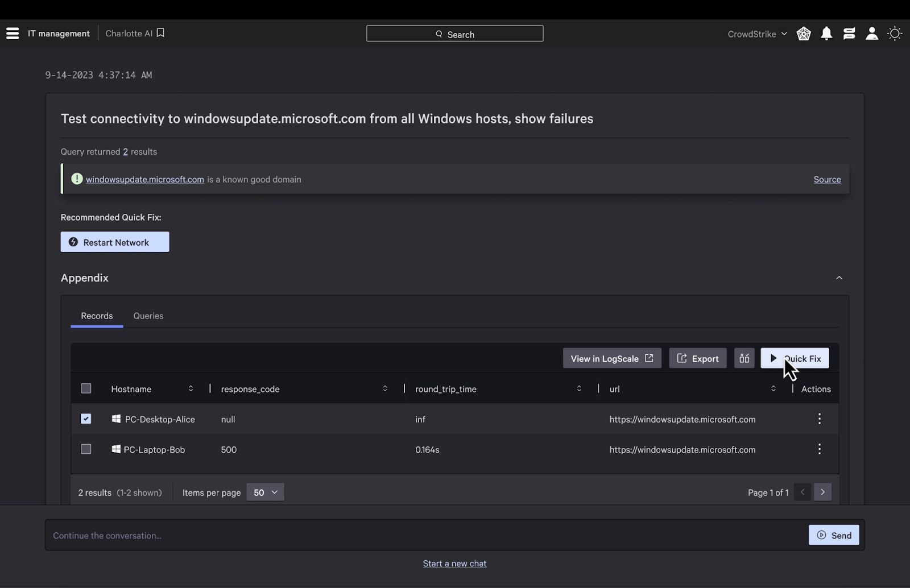Open the hamburger navigation menu
Viewport: 910px width, 588px height.
pyautogui.click(x=13, y=34)
